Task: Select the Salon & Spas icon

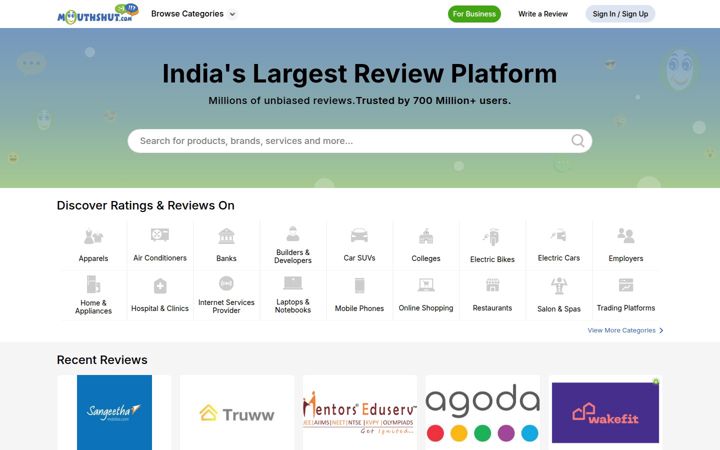Action: 559,286
